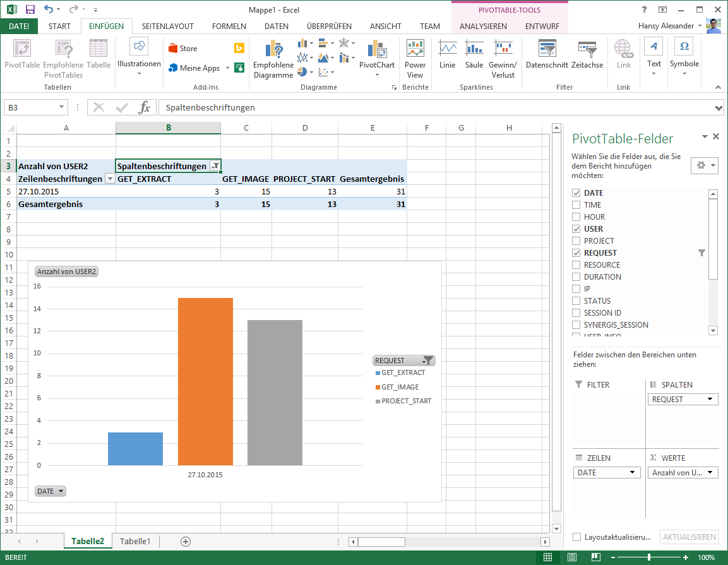
Task: Open the FORMELN ribbon tab
Action: point(229,27)
